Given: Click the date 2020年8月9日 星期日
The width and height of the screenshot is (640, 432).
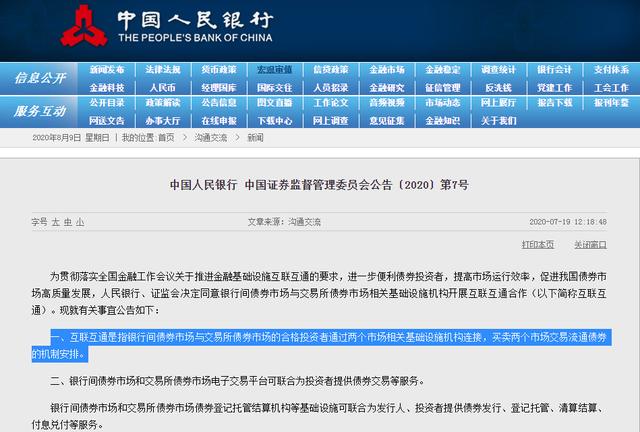Looking at the screenshot, I should coord(71,138).
